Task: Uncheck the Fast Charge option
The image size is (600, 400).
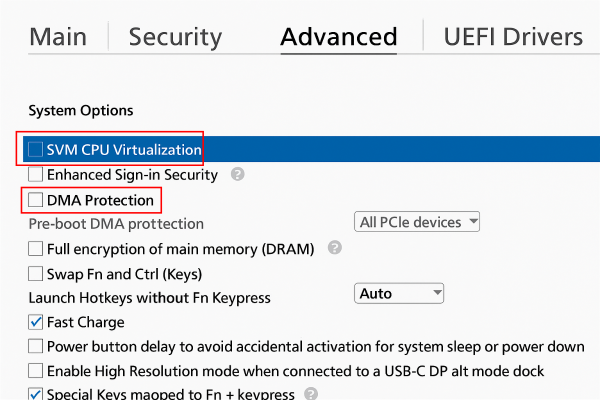Action: [36, 322]
